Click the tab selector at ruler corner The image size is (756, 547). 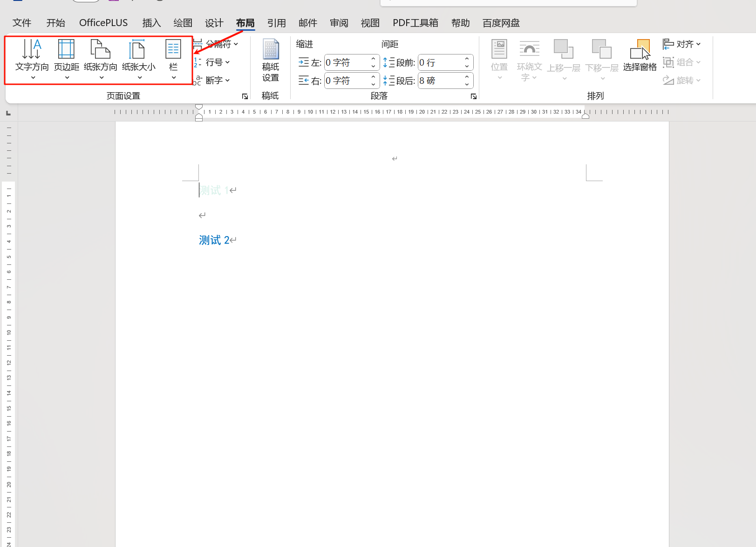pyautogui.click(x=8, y=113)
